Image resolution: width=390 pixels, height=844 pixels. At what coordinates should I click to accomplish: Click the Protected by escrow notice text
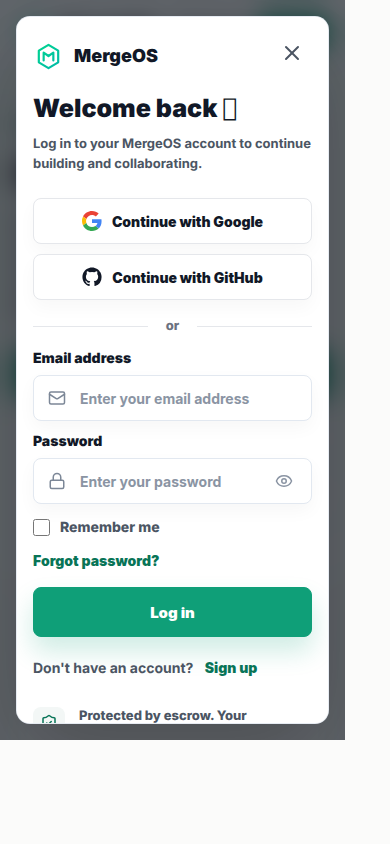[x=162, y=716]
